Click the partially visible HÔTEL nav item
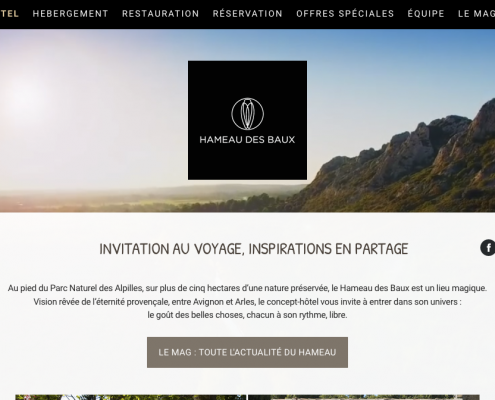This screenshot has width=495, height=400. point(9,14)
